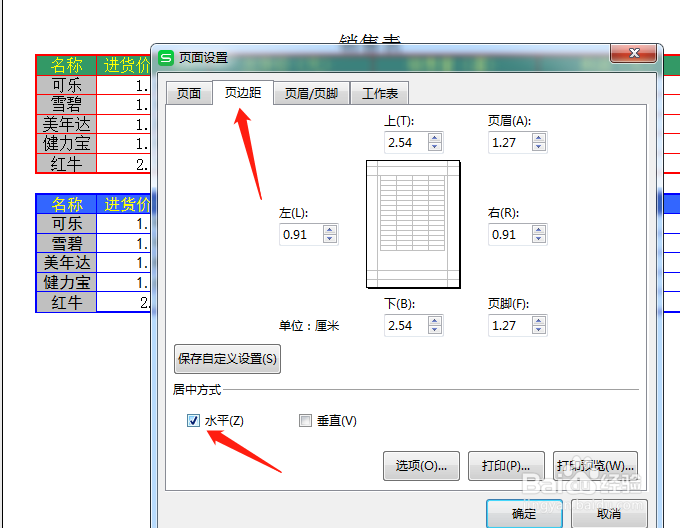Screen dimensions: 680x528
Task: Switch to the 页面 tab
Action: point(189,93)
